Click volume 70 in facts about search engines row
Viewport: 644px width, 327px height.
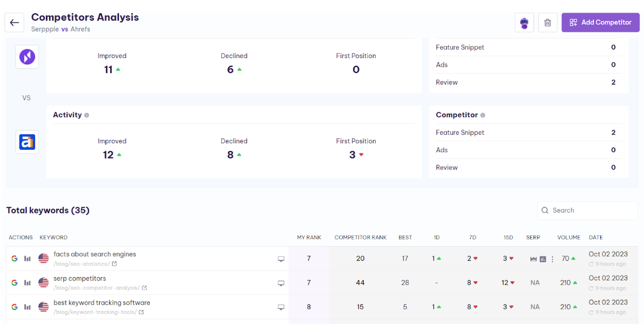point(565,259)
